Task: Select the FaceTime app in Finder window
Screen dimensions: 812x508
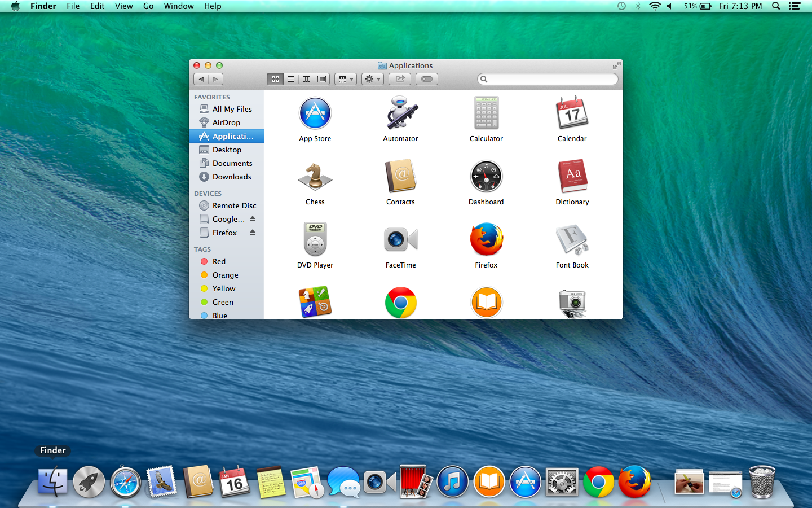Action: coord(401,239)
